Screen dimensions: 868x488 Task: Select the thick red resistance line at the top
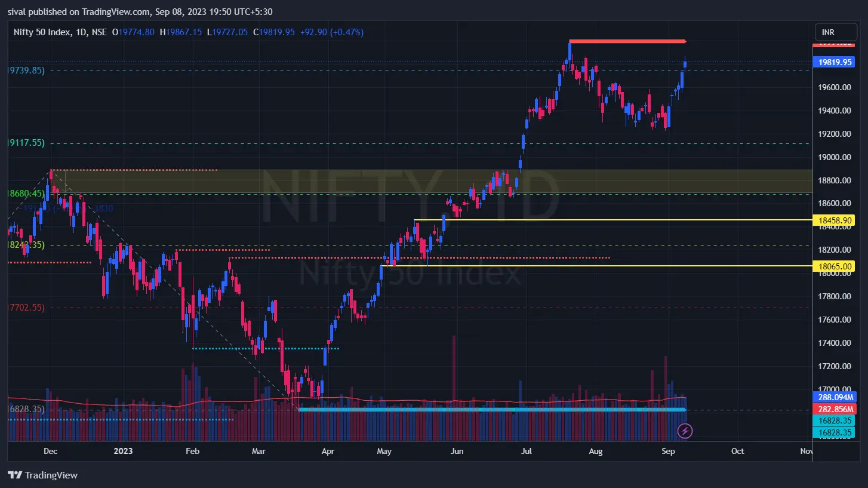[627, 41]
